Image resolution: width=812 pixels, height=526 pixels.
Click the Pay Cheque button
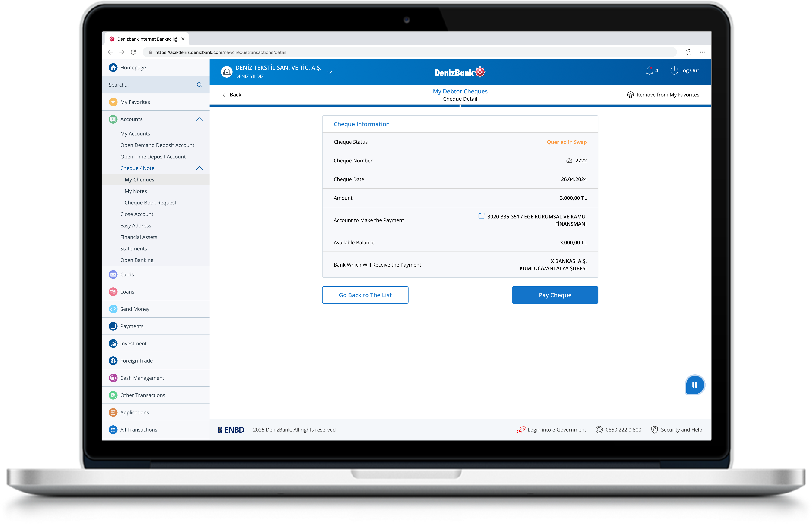[555, 295]
